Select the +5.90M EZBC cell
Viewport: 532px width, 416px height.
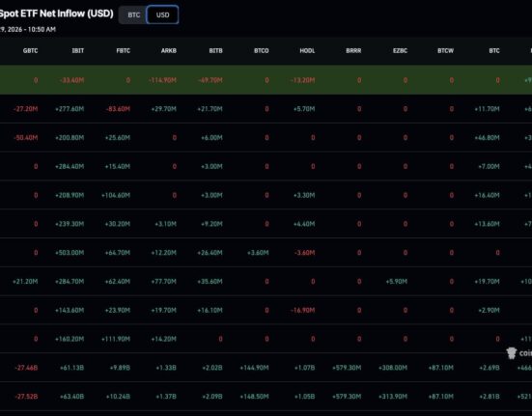[x=397, y=282]
